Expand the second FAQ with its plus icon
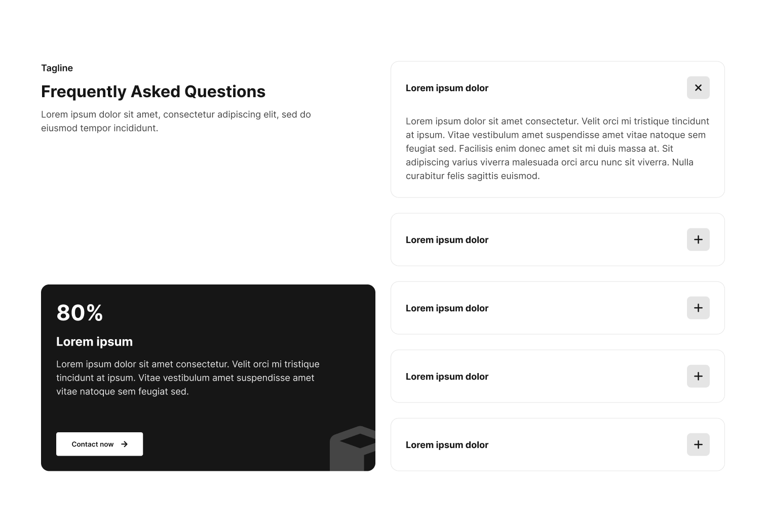Viewport: 766px width, 532px height. pyautogui.click(x=698, y=239)
